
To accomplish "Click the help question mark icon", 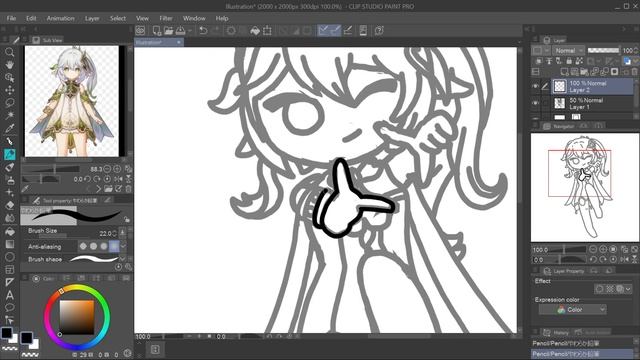I will coord(379,31).
